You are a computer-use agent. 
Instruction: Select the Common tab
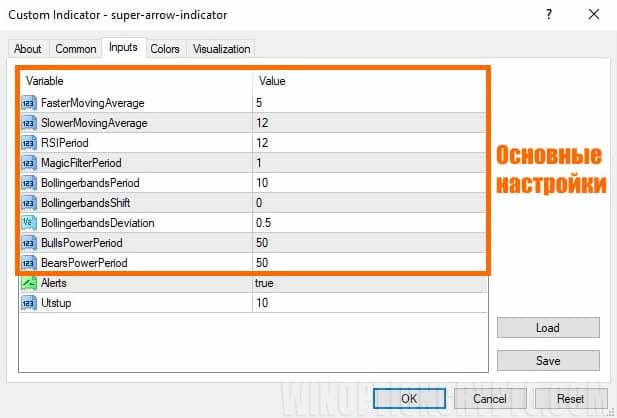(x=76, y=49)
